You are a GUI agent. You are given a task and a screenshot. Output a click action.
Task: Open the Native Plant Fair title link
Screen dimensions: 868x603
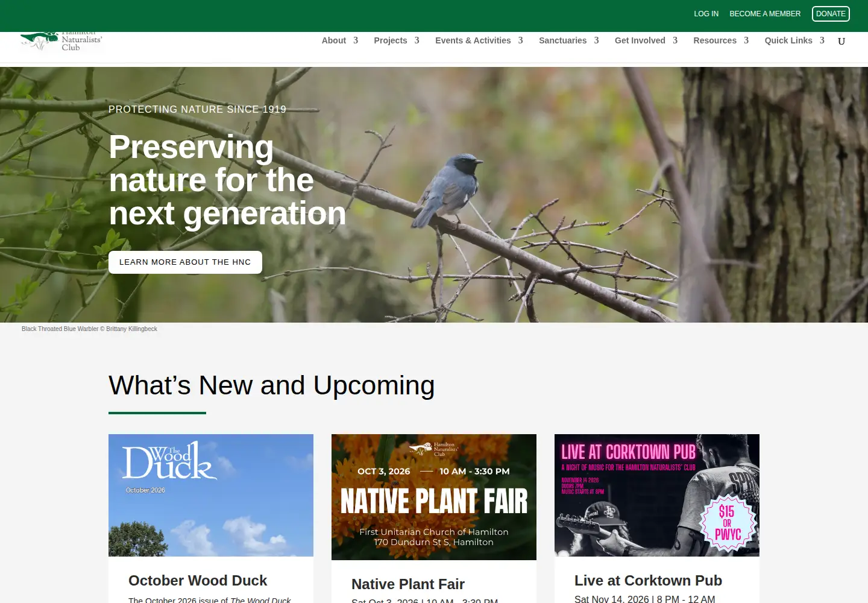click(x=408, y=584)
